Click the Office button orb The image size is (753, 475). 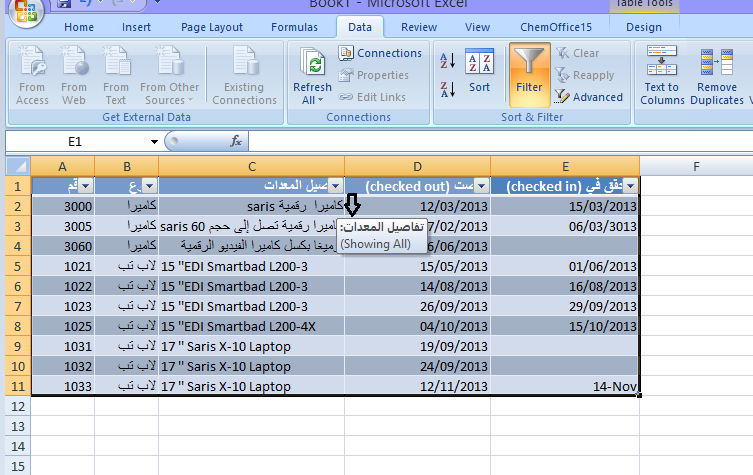click(26, 12)
